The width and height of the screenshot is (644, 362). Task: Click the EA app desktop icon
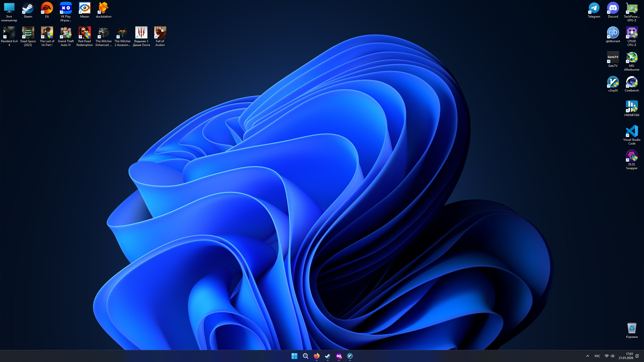tap(47, 10)
